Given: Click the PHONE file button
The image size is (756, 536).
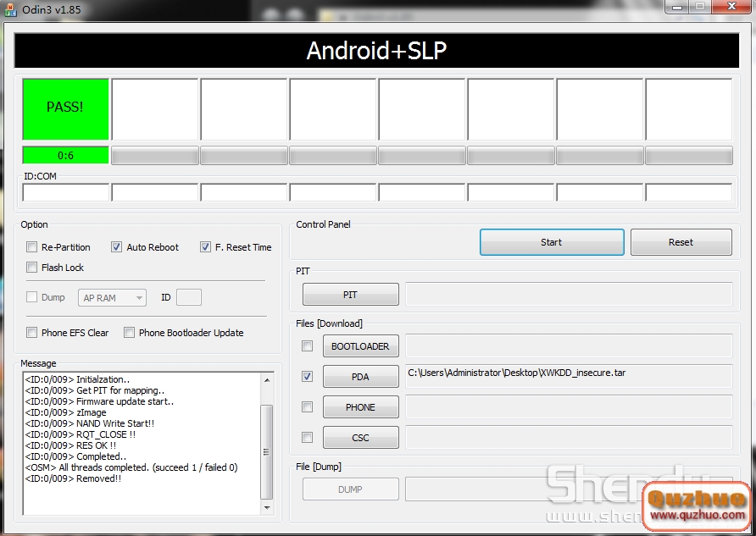Looking at the screenshot, I should (x=361, y=407).
